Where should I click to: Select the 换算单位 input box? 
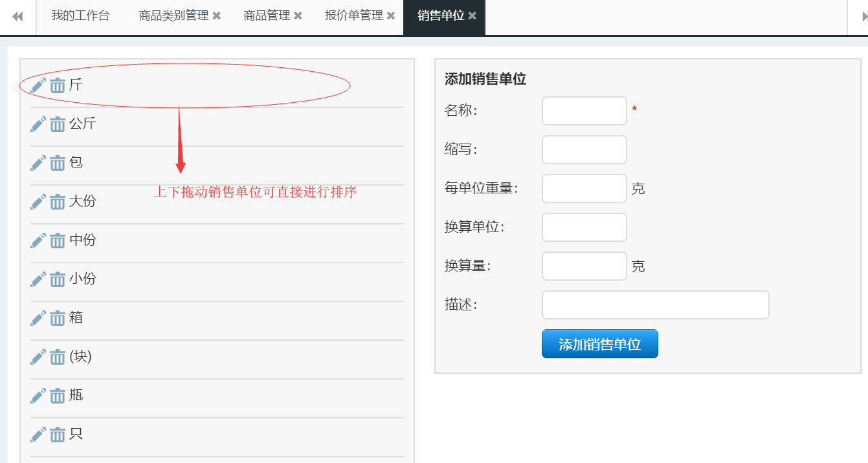tap(584, 227)
